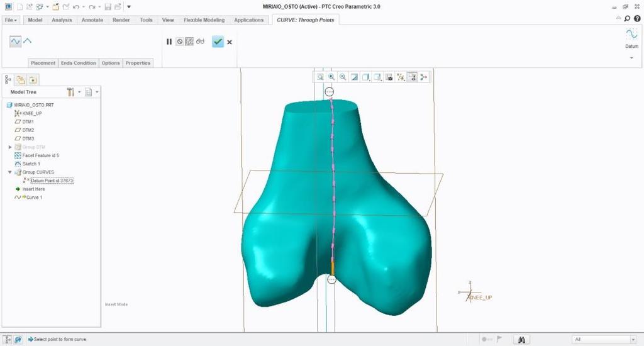Click Zoom In icon in graphics toolbar
Screen dimensions: 644x346
(331, 77)
